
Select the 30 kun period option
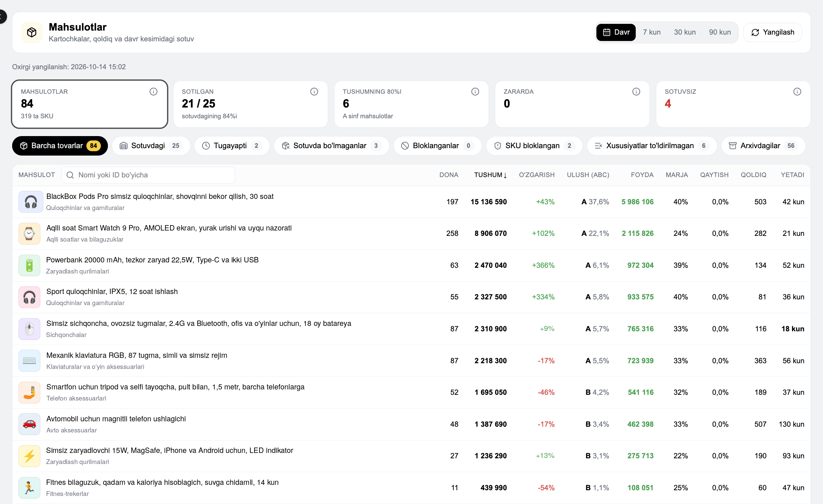(x=685, y=32)
